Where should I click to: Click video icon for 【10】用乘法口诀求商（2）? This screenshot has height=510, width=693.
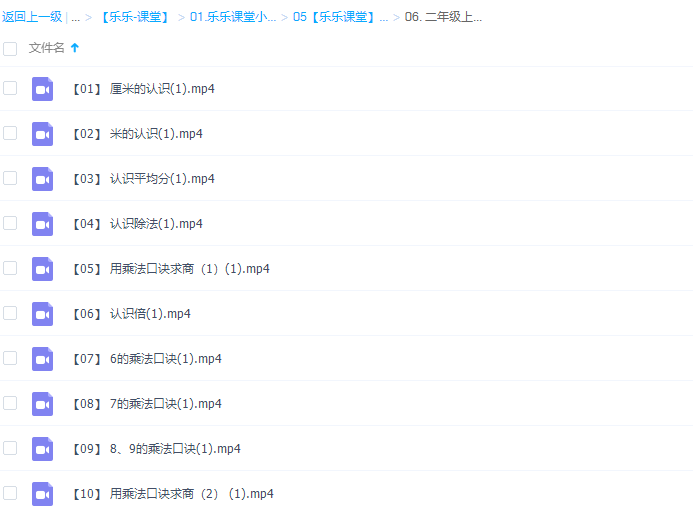(x=42, y=494)
